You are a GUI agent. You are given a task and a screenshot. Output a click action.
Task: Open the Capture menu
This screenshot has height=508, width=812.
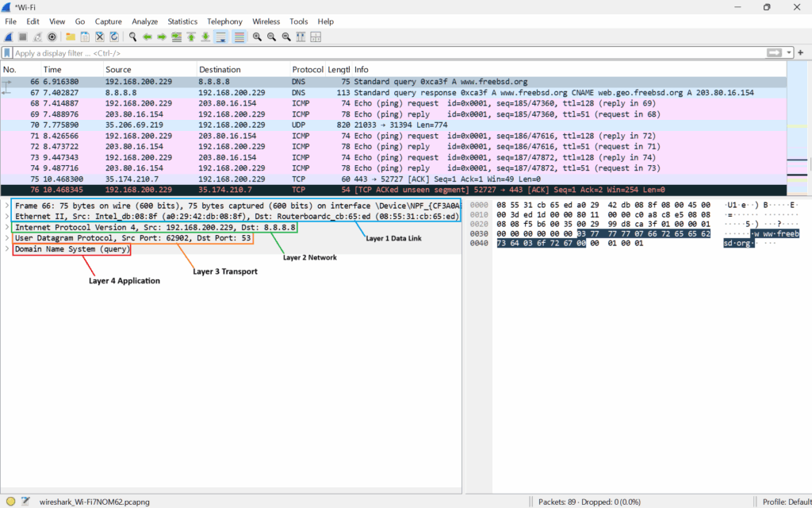click(108, 21)
